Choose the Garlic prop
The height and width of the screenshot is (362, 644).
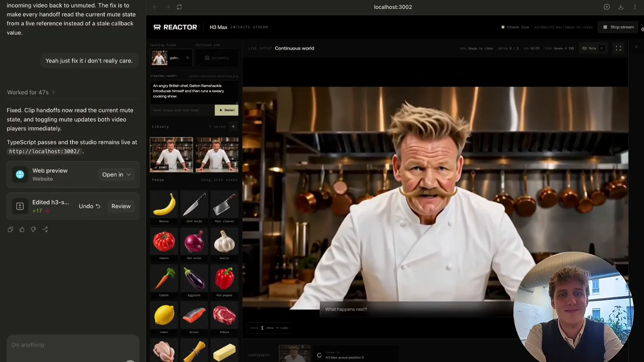pyautogui.click(x=225, y=244)
